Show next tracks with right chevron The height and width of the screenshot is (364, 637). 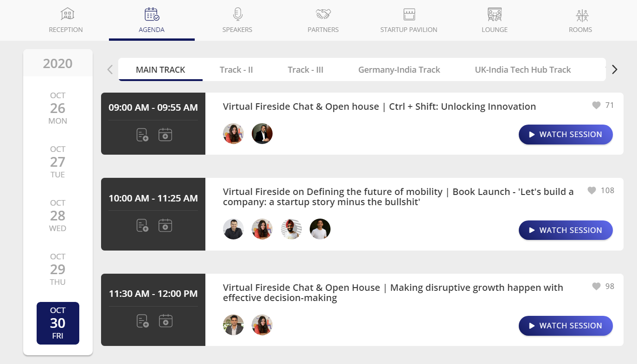[x=615, y=69]
